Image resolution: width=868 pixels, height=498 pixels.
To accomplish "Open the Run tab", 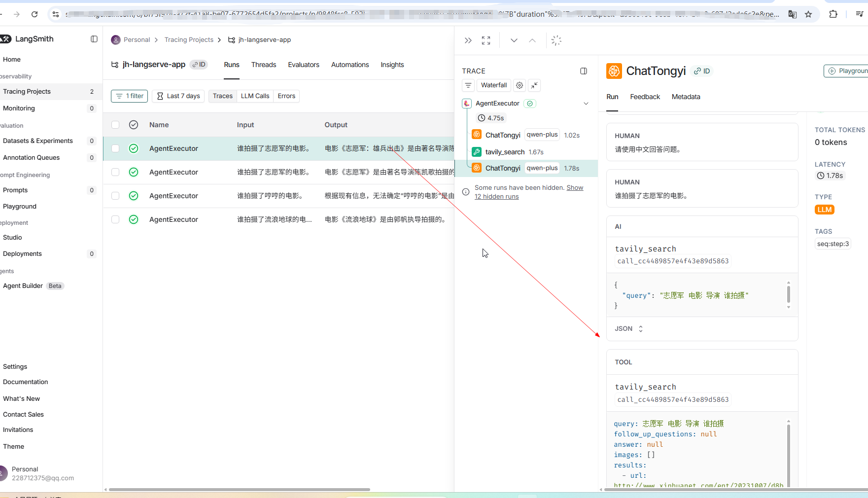I will (x=612, y=97).
